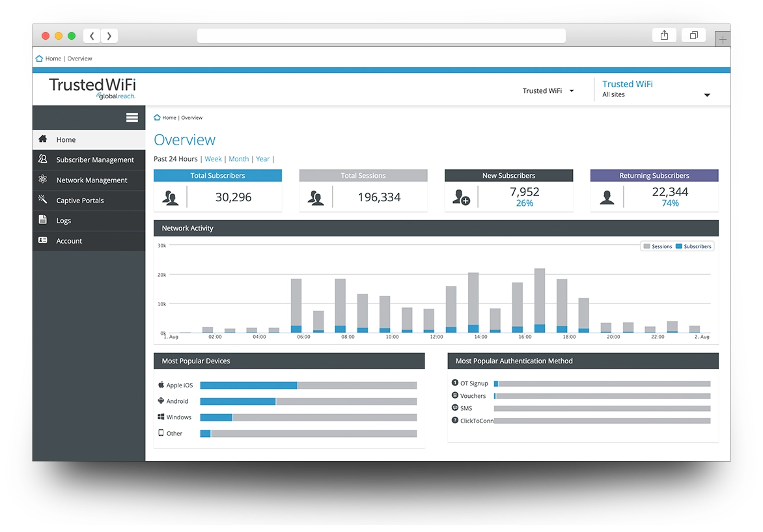The width and height of the screenshot is (763, 532).
Task: Click the Account ID card icon
Action: (x=43, y=240)
